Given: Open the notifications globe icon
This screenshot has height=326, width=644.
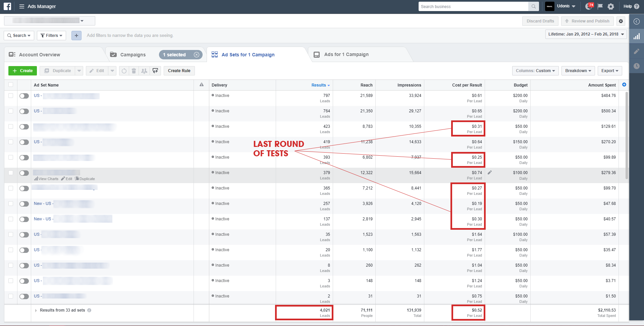Looking at the screenshot, I should [589, 6].
